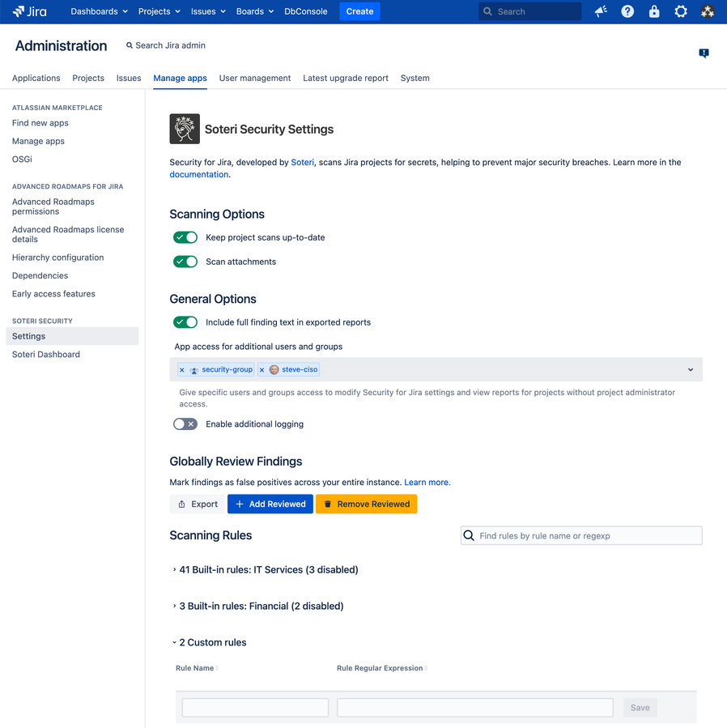Click the empty Rule Name input box

tap(255, 708)
